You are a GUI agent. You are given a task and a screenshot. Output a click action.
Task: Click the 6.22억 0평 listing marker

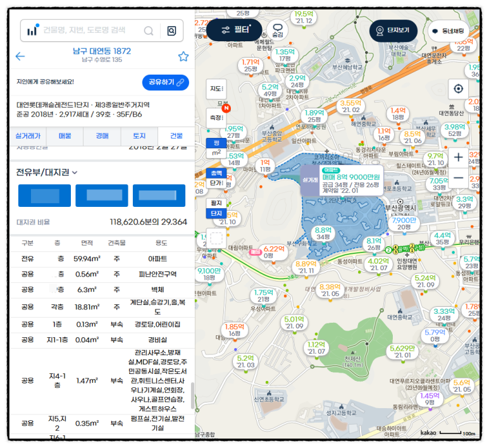pos(273,252)
